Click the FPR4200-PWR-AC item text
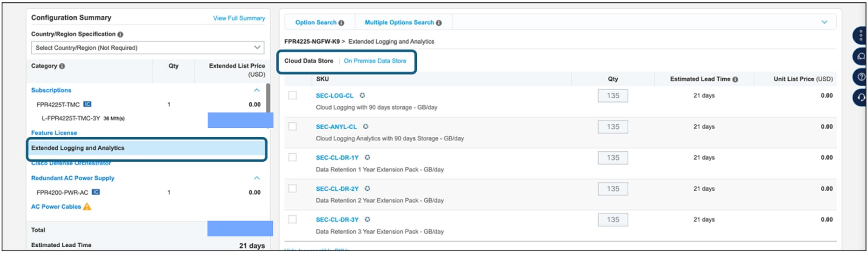Viewport: 868px width, 253px height. click(x=62, y=193)
